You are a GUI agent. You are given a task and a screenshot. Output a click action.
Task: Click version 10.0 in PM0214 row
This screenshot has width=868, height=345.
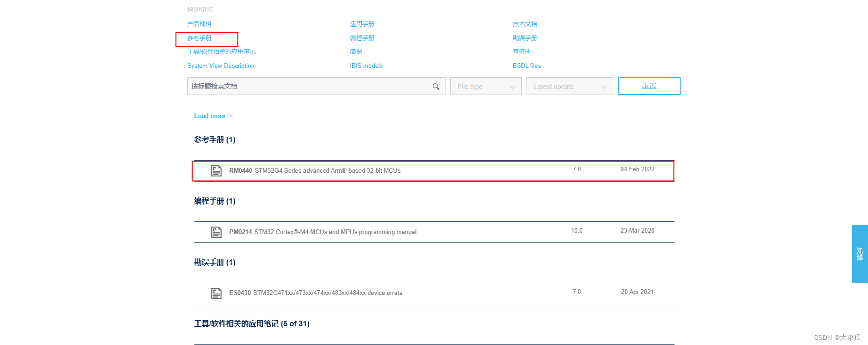[577, 231]
